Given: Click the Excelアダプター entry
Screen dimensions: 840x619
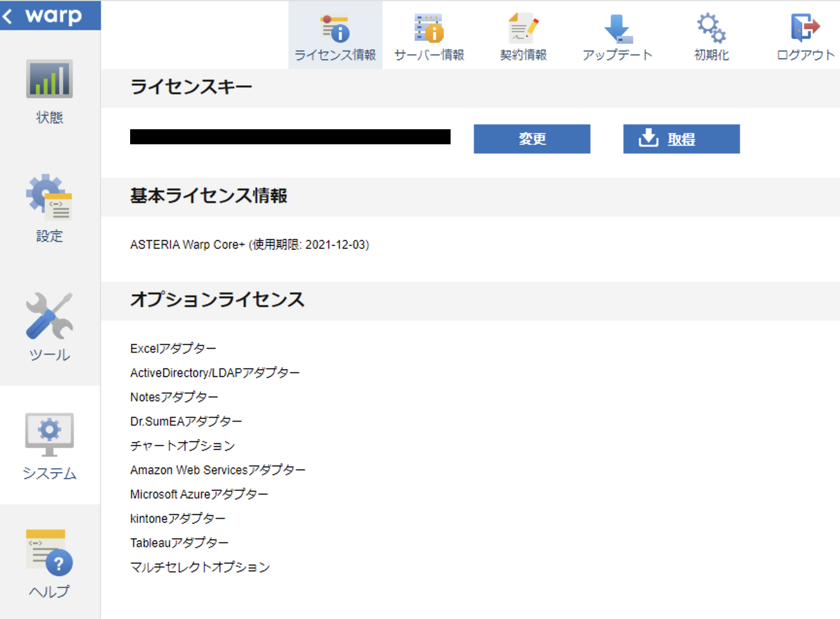Looking at the screenshot, I should pyautogui.click(x=173, y=348).
